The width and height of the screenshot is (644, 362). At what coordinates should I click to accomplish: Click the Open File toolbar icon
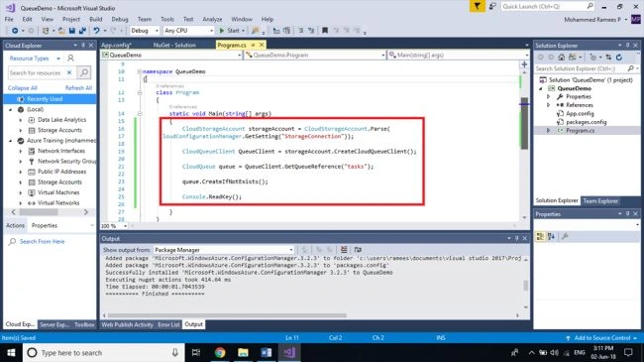(61, 31)
